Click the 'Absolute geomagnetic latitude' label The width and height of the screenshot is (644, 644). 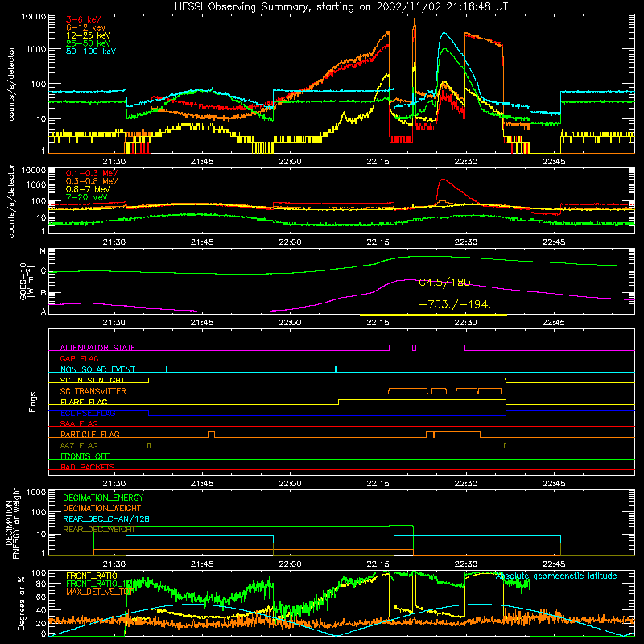[556, 576]
